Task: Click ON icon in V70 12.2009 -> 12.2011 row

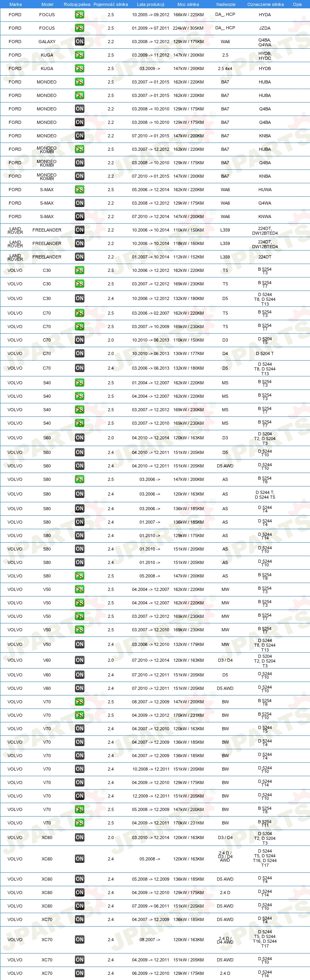Action: pos(80,796)
